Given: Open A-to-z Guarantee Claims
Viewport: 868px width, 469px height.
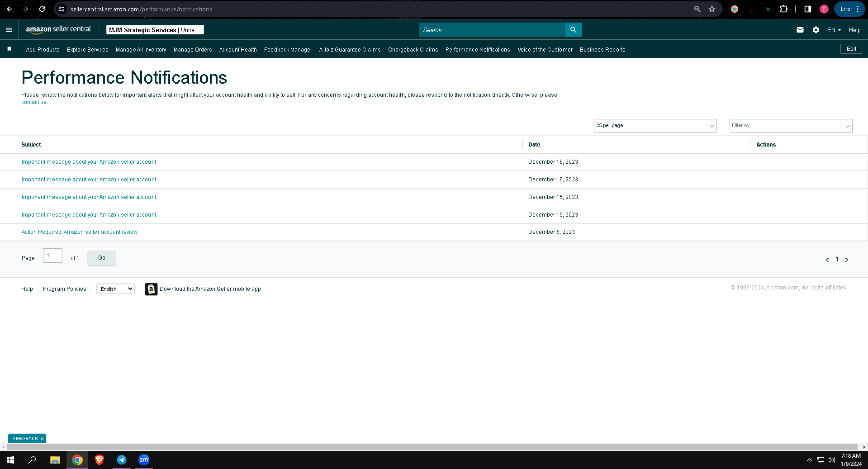Looking at the screenshot, I should tap(350, 50).
